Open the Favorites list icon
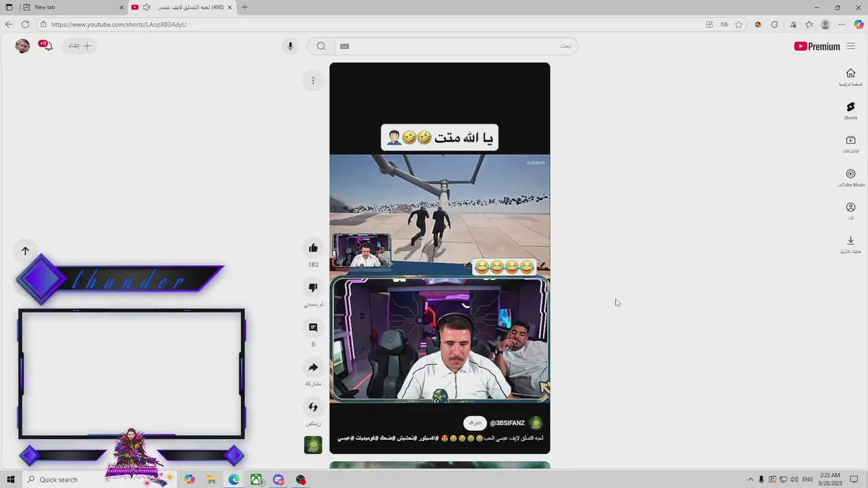Viewport: 868px width, 488px height. click(x=809, y=24)
